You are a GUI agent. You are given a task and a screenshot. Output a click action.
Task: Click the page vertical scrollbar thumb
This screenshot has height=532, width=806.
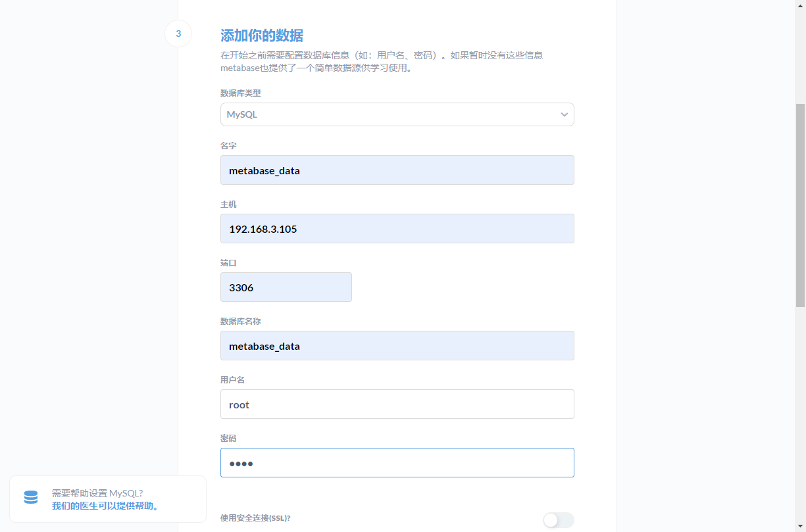pos(800,205)
